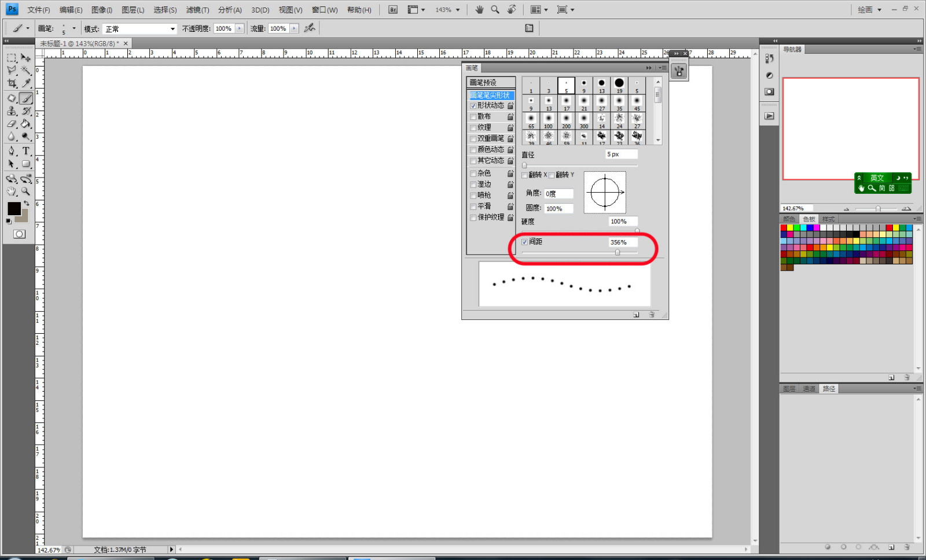
Task: Enable the 颜色动态 color dynamics checkbox
Action: coord(473,150)
